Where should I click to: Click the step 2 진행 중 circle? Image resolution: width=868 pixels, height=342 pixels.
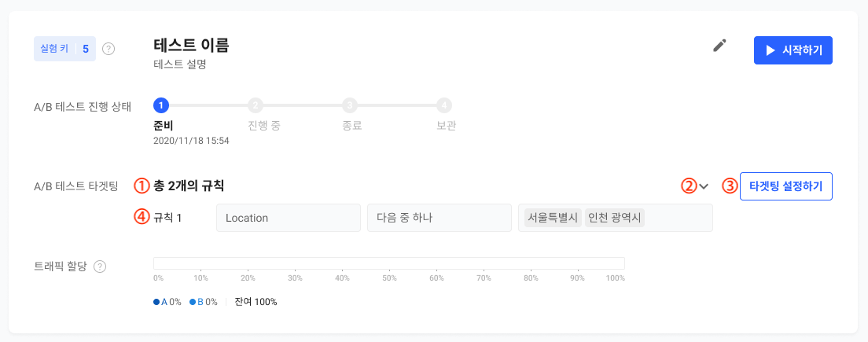(x=256, y=105)
